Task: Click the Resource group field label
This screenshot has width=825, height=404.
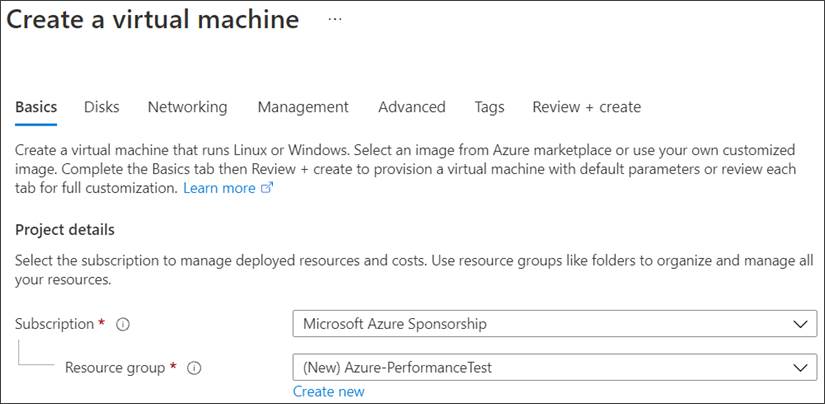Action: point(115,368)
